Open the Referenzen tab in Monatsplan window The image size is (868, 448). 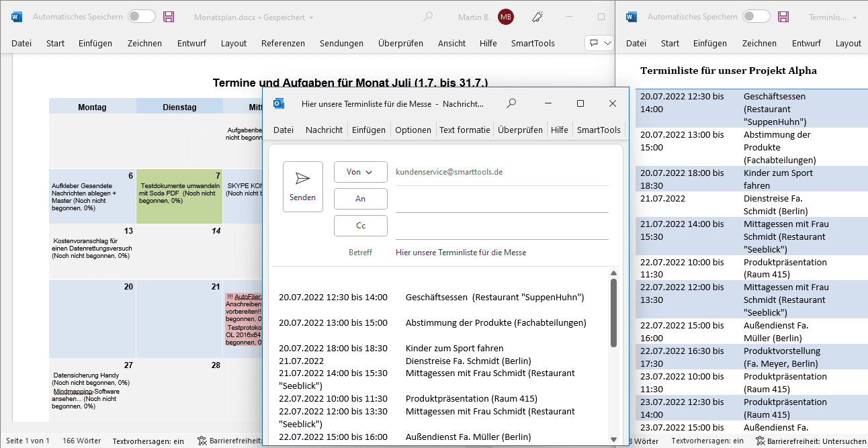click(x=283, y=43)
